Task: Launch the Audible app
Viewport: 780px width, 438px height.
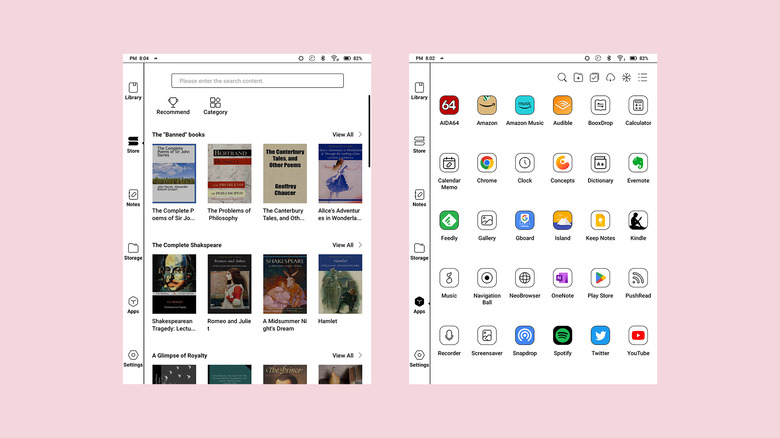Action: tap(562, 106)
